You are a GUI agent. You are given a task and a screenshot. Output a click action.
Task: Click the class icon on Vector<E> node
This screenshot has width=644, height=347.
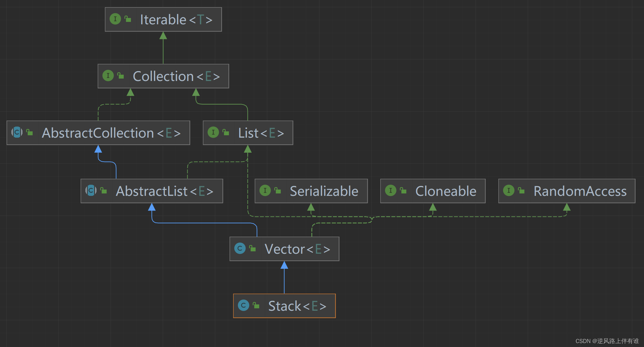pos(240,248)
